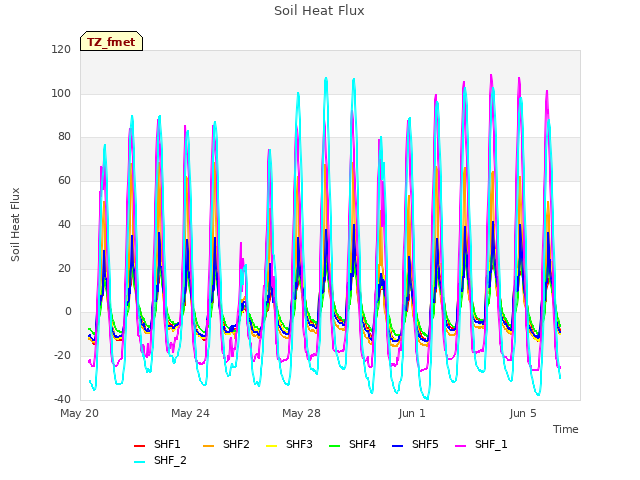Click the SHF2 orange legend swatch
This screenshot has height=480, width=640.
[208, 446]
